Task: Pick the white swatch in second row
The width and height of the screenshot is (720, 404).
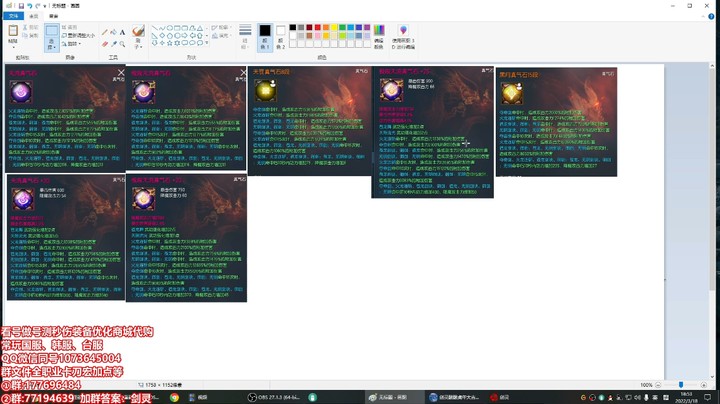Action: click(292, 36)
